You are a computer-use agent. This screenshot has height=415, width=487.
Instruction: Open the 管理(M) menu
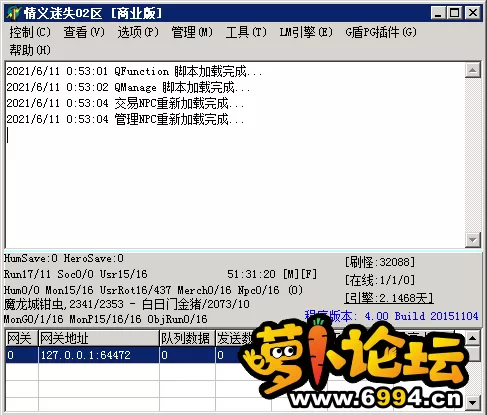(x=192, y=32)
